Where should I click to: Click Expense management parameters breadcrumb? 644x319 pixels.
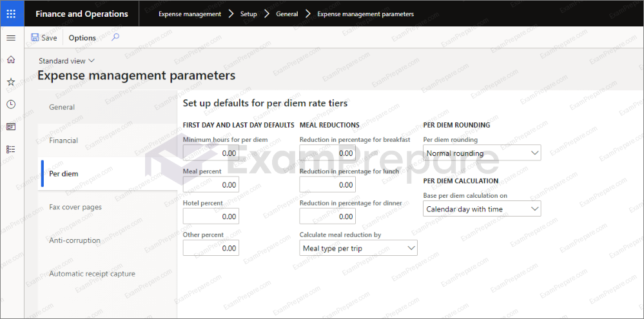coord(366,14)
